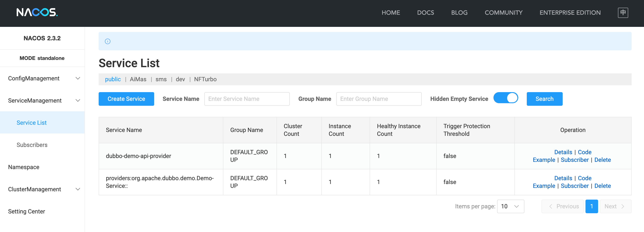644x232 pixels.
Task: Open Details for dubbo-demo-api-provider
Action: pyautogui.click(x=563, y=152)
